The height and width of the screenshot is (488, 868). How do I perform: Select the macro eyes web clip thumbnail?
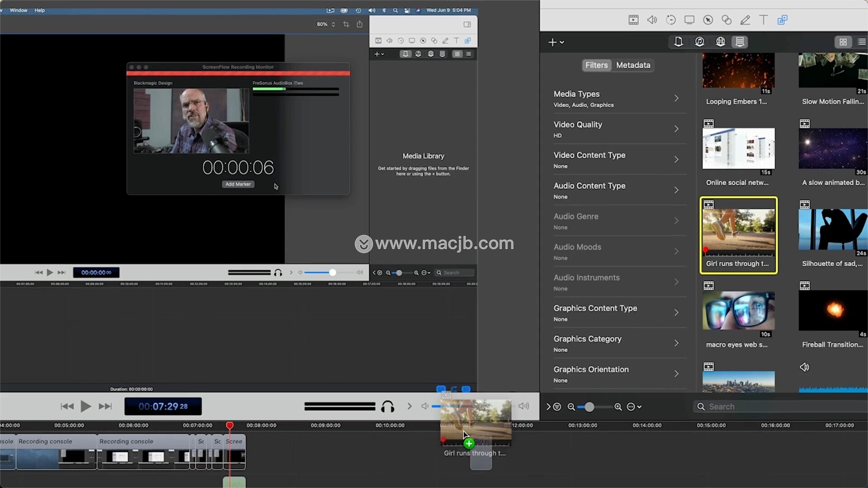click(738, 310)
